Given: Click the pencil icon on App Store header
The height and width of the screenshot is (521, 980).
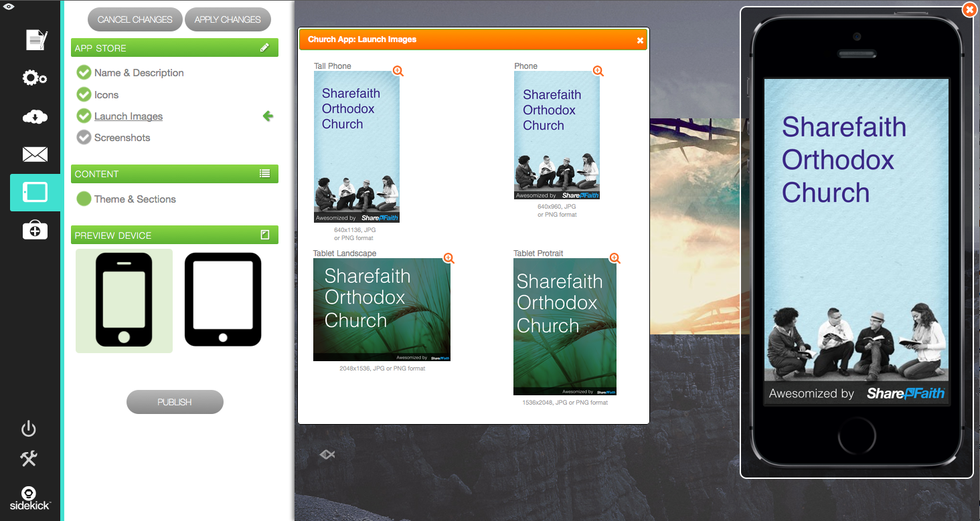Looking at the screenshot, I should pyautogui.click(x=265, y=47).
